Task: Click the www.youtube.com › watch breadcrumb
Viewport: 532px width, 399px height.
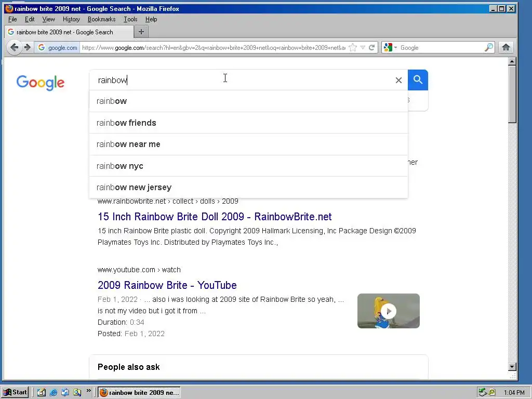Action: (x=139, y=270)
